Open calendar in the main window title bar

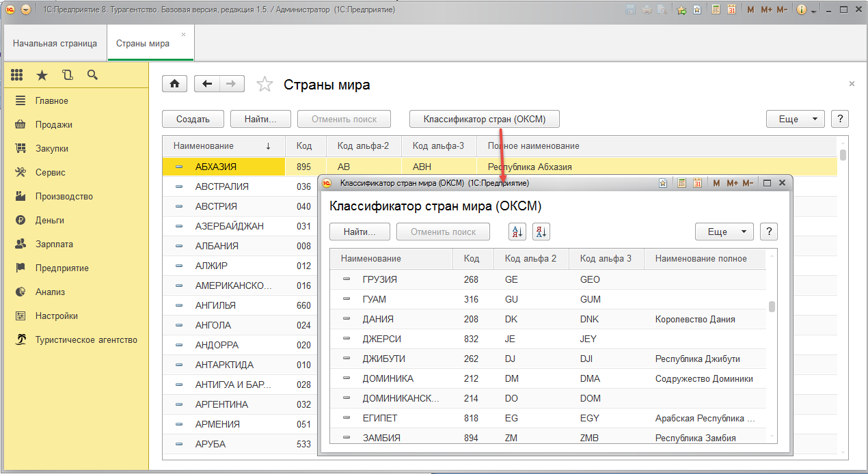pyautogui.click(x=731, y=10)
